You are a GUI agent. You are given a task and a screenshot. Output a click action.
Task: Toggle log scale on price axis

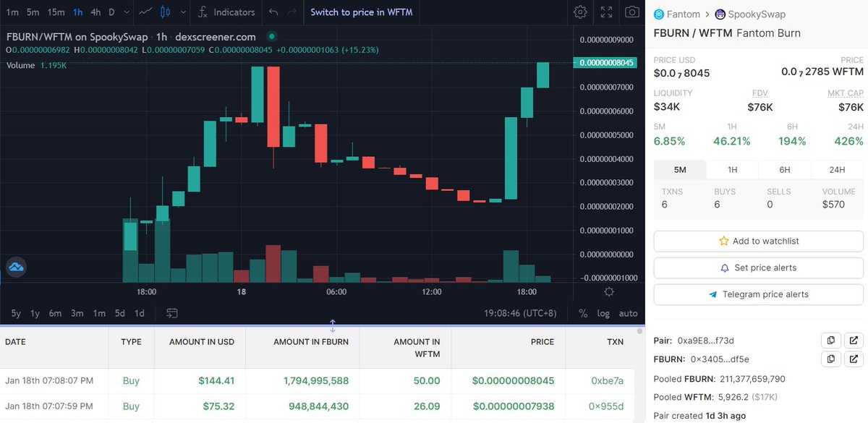point(603,313)
